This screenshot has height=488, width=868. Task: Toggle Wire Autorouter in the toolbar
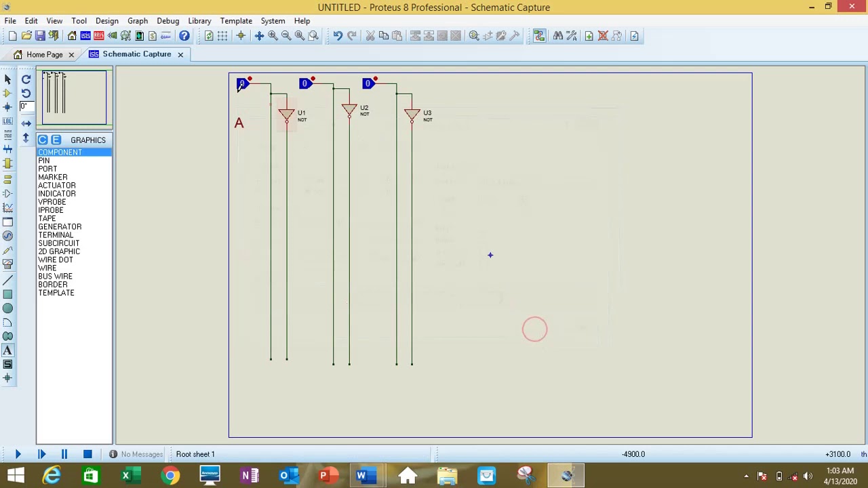pos(540,36)
